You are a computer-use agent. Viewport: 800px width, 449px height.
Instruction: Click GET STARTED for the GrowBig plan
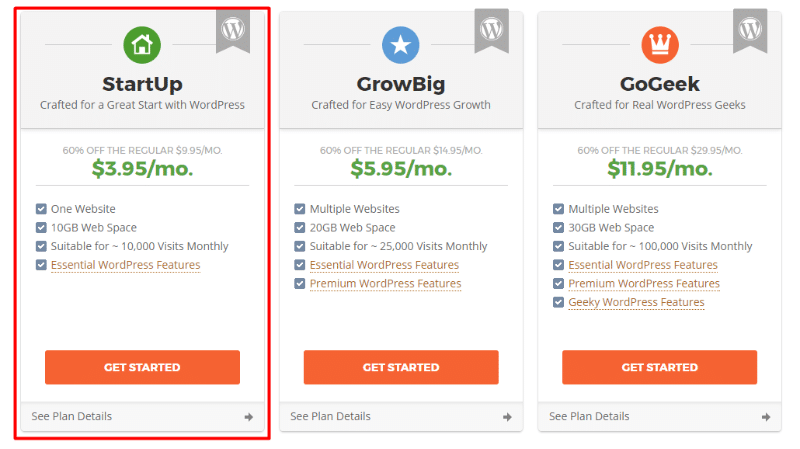click(x=401, y=367)
